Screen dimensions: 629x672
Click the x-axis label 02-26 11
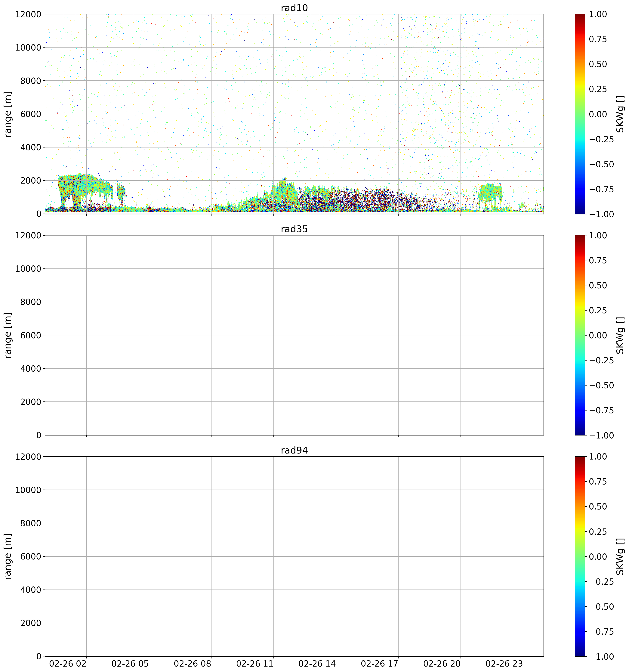(x=255, y=664)
